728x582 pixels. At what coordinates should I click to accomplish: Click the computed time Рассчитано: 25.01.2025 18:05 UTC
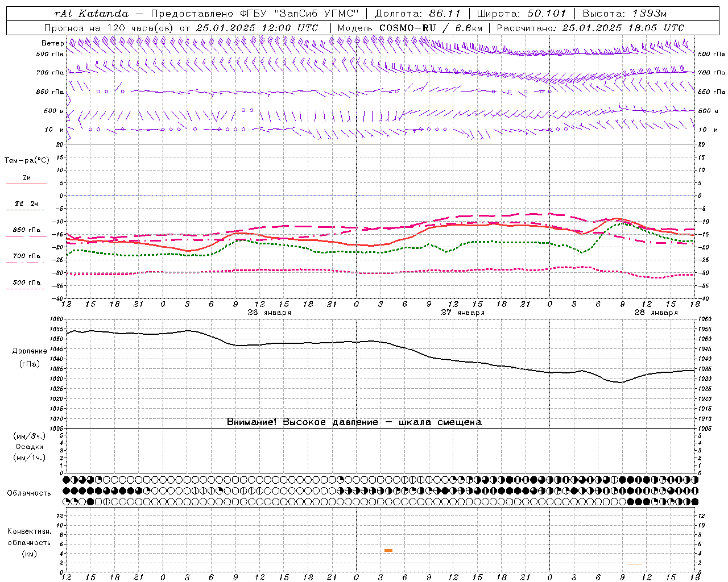[x=590, y=28]
